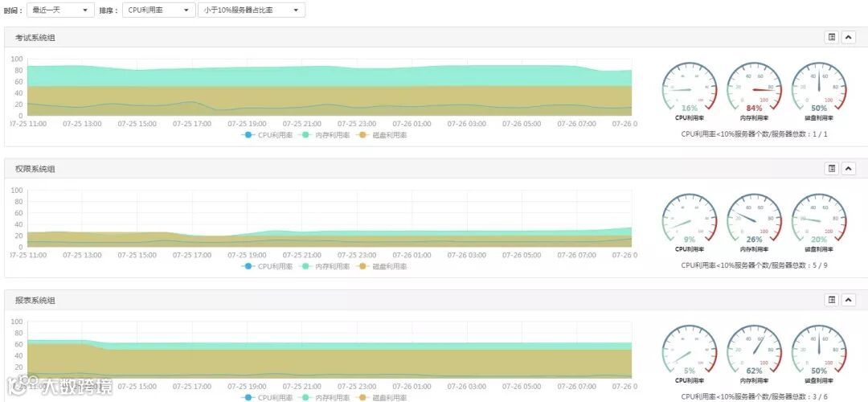868x402 pixels.
Task: Toggle 内存利用率 legend series in 考试系统组 chart
Action: point(325,135)
